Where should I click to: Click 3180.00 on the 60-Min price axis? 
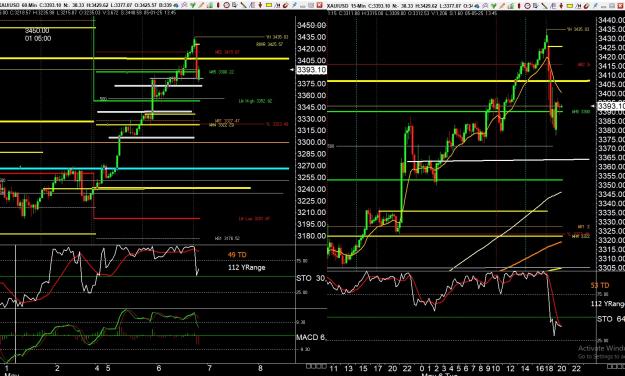[x=311, y=236]
